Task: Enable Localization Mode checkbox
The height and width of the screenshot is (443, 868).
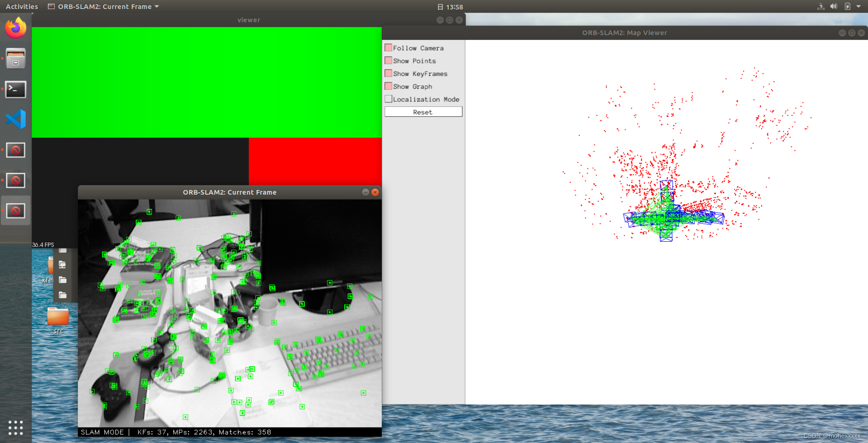Action: click(388, 99)
